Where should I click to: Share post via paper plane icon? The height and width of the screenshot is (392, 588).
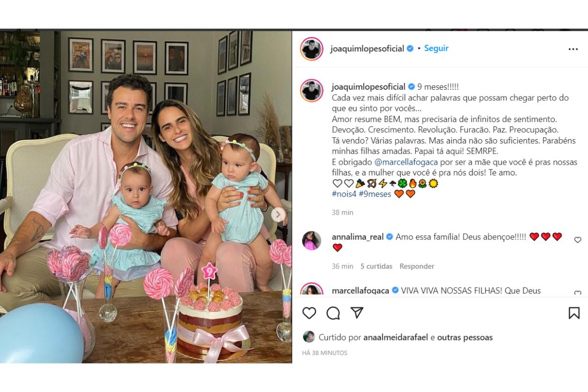click(357, 313)
